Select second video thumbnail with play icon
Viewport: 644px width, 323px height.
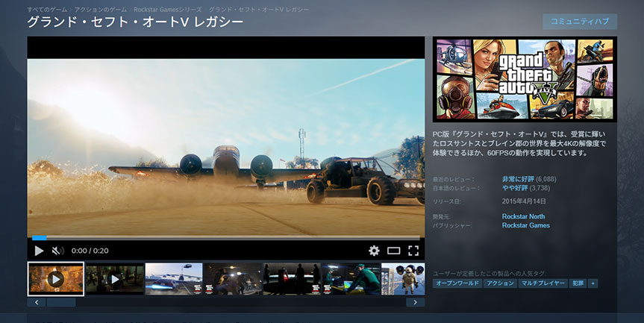(115, 279)
